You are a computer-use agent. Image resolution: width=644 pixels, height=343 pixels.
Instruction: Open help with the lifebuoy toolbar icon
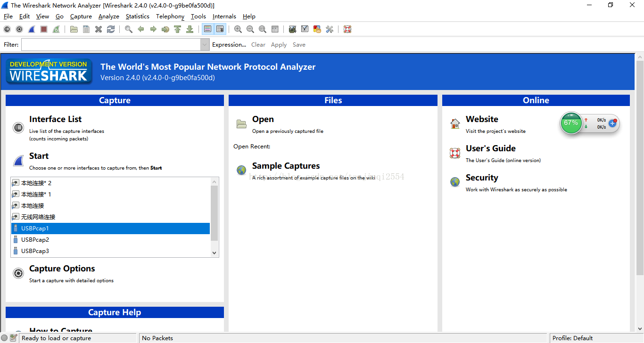pos(347,29)
